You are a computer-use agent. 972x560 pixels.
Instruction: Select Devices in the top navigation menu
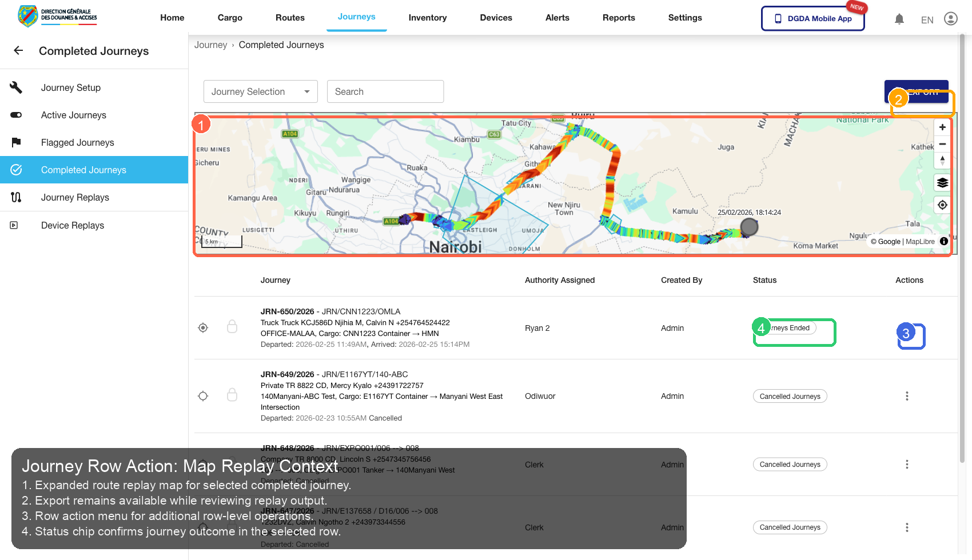pos(496,18)
